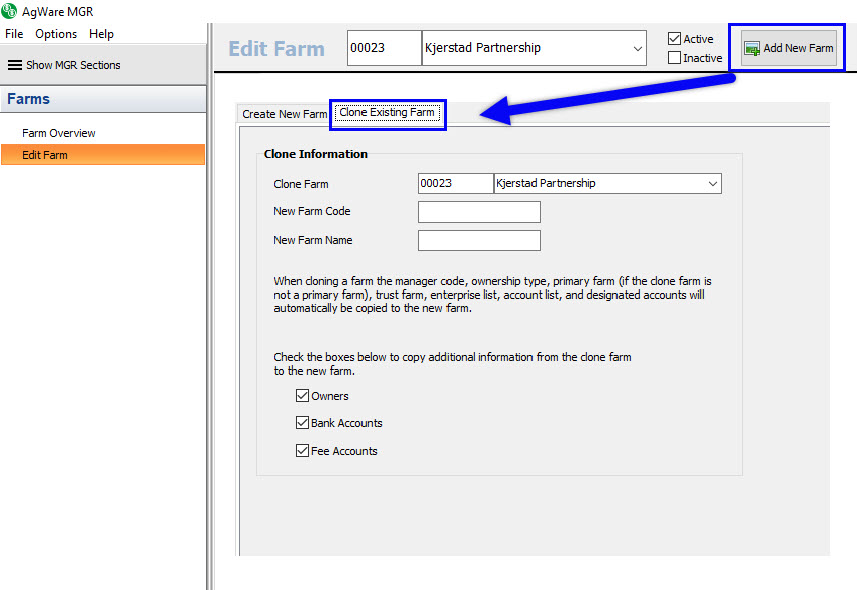Click the Add New Farm icon
The image size is (857, 590).
point(752,48)
